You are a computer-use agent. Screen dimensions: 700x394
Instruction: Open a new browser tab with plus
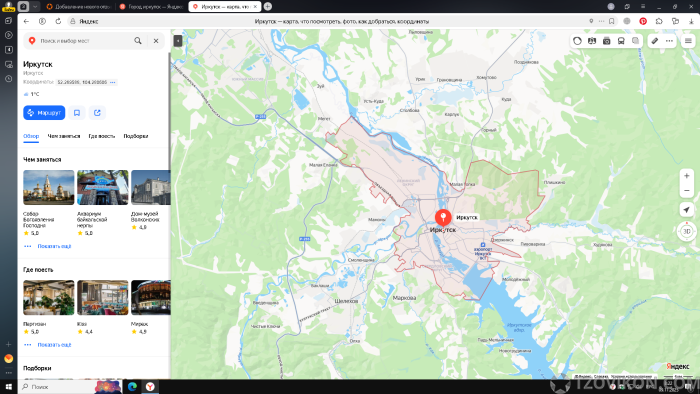(268, 6)
